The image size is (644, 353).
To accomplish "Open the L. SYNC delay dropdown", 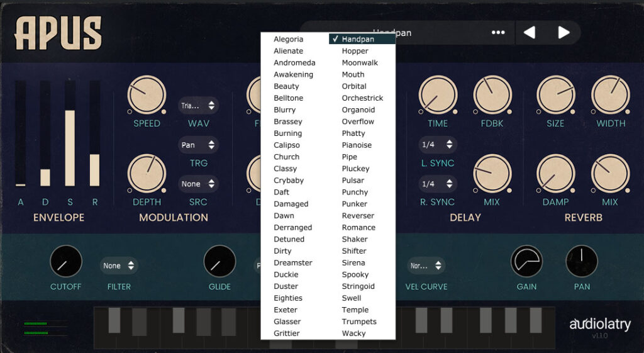I will (438, 144).
